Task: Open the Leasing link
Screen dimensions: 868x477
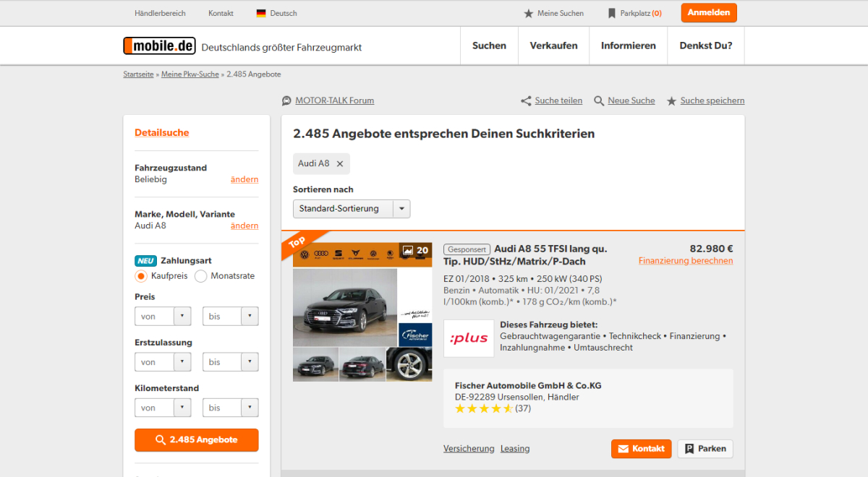Action: [x=515, y=449]
